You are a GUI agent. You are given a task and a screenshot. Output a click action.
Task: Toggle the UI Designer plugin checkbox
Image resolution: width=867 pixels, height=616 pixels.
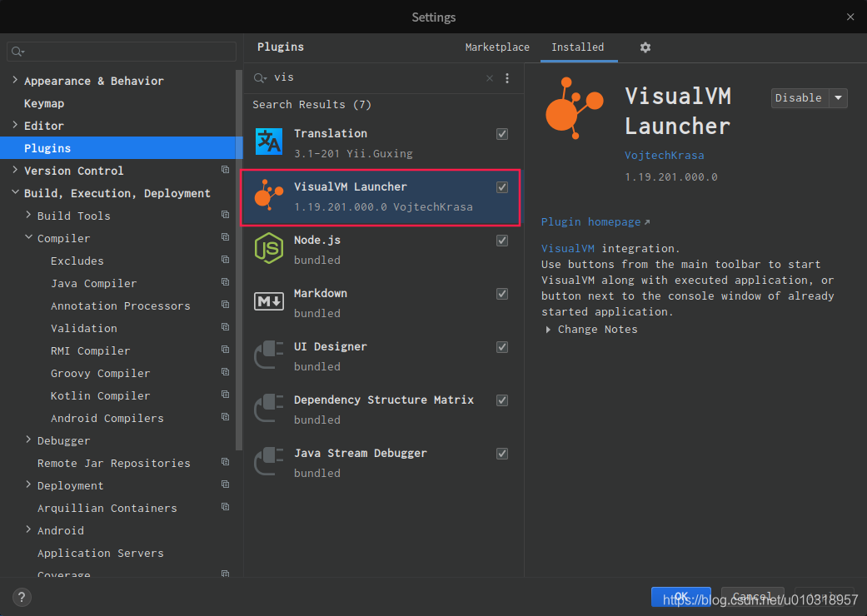point(502,347)
